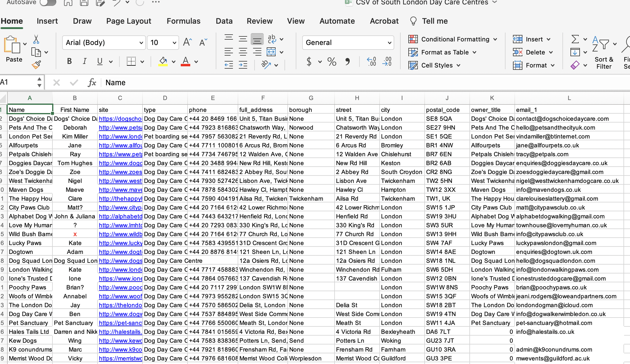Toggle bottom align button
The width and height of the screenshot is (630, 364).
[x=257, y=39]
